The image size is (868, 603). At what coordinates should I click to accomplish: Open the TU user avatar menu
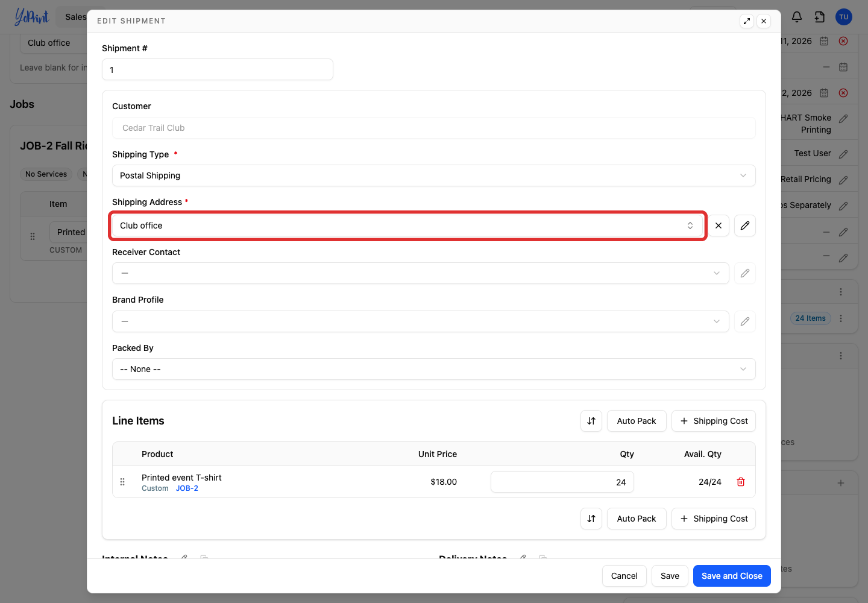coord(844,17)
